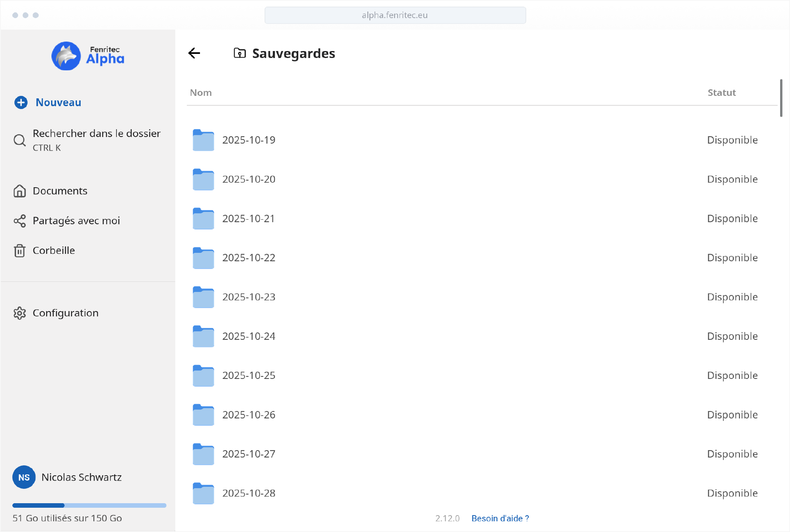Click the blue plus Nouveau icon

tap(21, 102)
